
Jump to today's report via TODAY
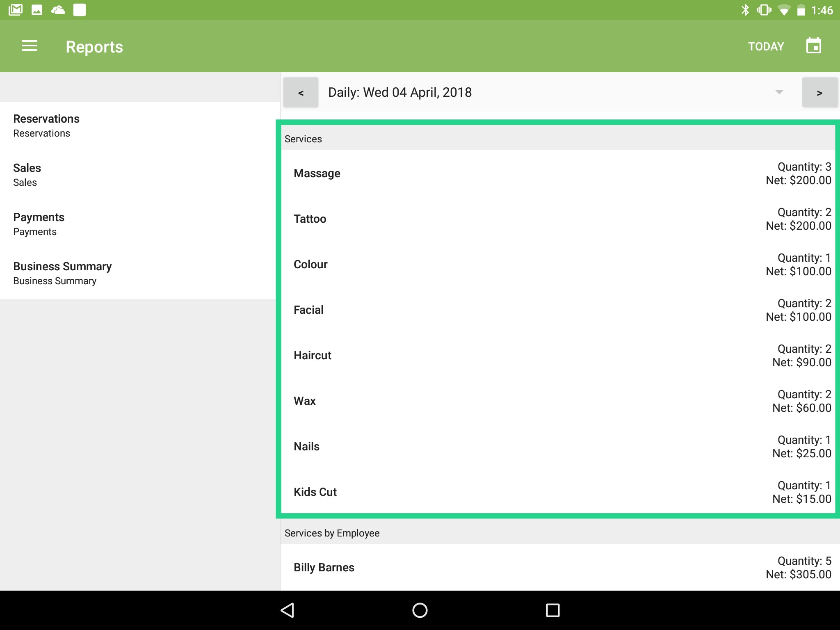point(765,46)
